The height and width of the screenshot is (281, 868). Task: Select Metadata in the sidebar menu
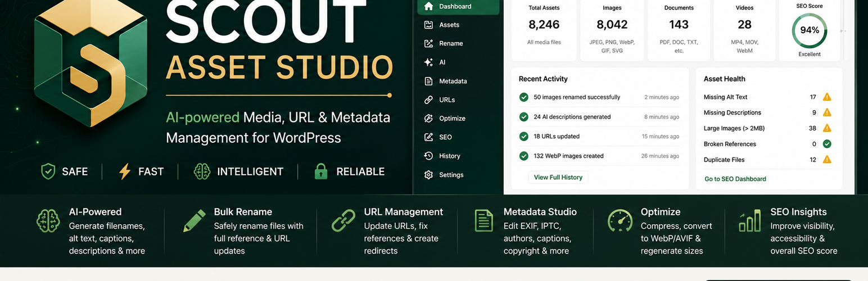pyautogui.click(x=458, y=81)
